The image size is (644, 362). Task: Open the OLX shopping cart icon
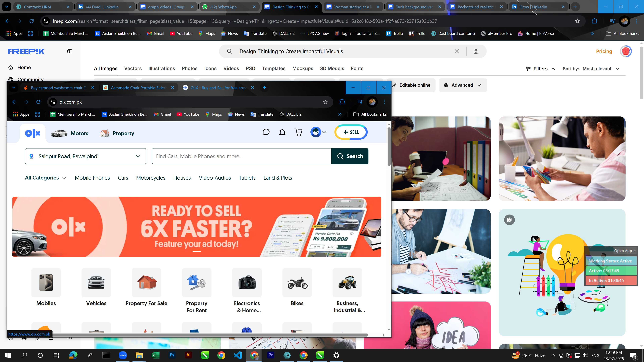coord(298,132)
